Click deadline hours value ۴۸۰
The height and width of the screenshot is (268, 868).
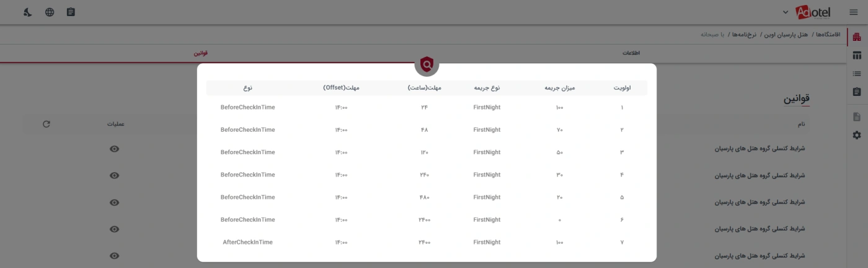click(424, 197)
